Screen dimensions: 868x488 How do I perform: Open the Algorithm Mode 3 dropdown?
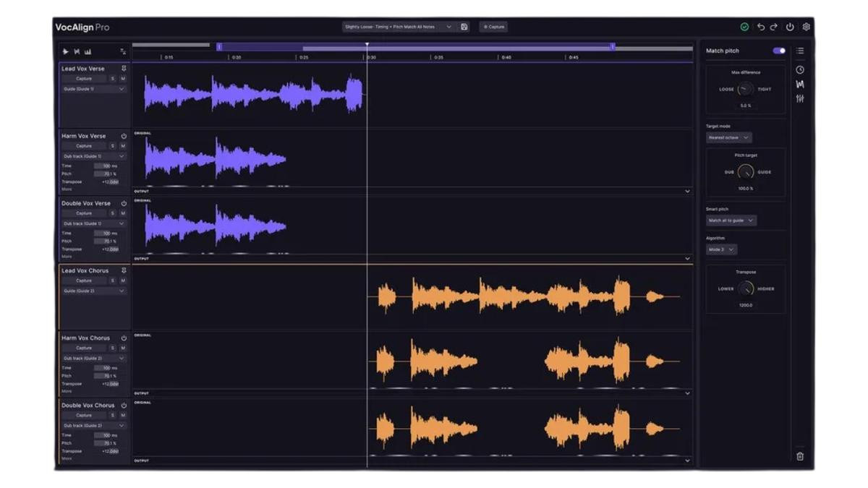click(721, 249)
